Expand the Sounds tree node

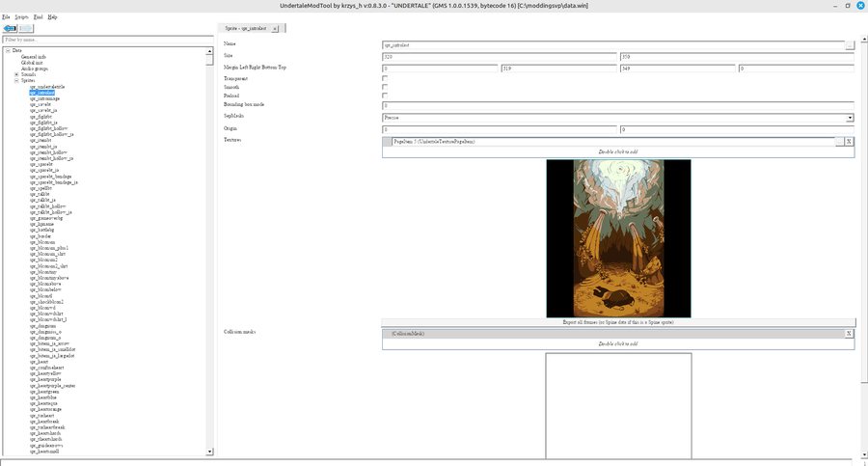click(16, 74)
